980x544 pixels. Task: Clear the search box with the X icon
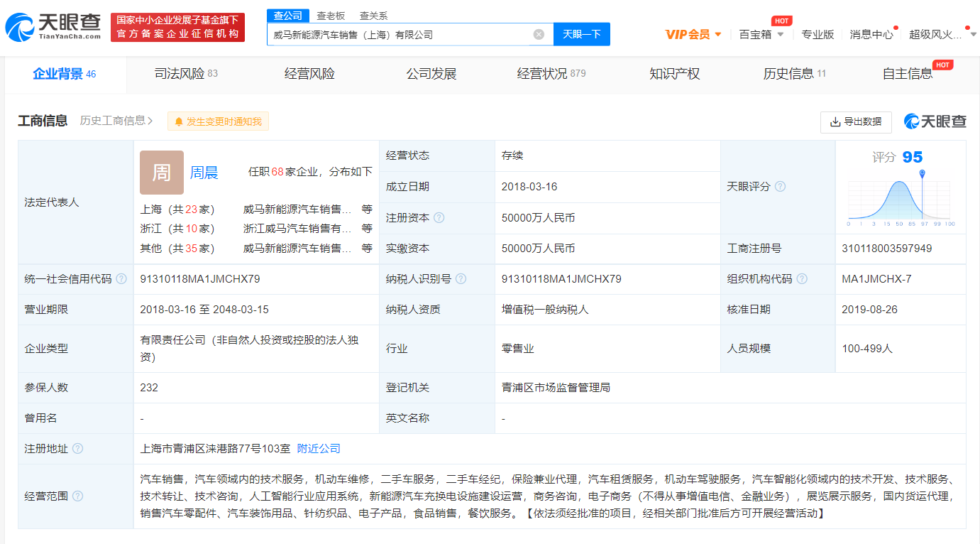(x=539, y=34)
